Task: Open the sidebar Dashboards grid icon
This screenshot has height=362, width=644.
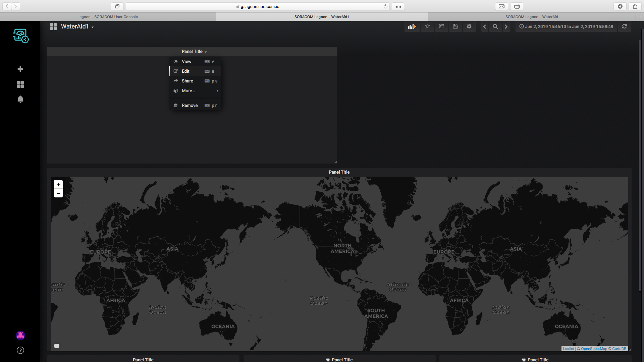Action: pyautogui.click(x=20, y=84)
